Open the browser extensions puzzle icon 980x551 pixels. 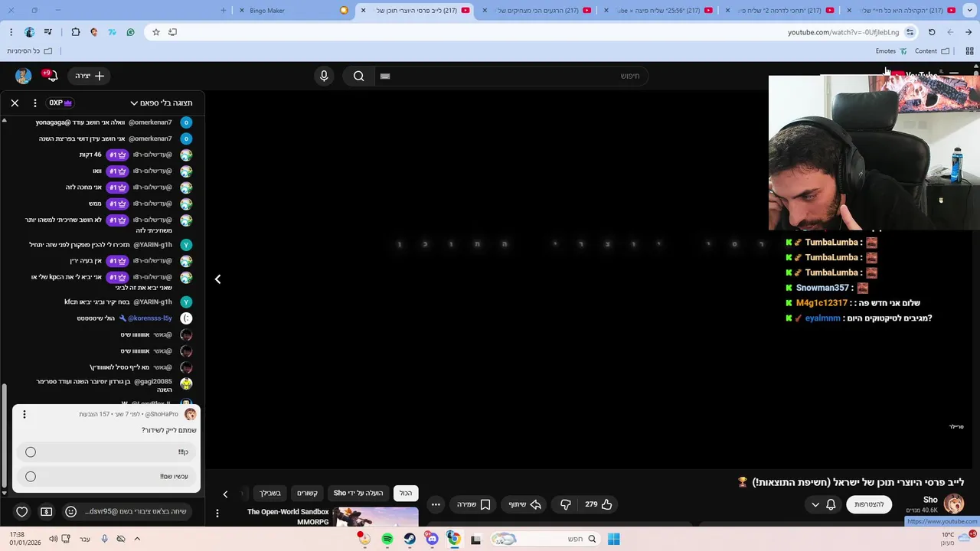point(76,32)
